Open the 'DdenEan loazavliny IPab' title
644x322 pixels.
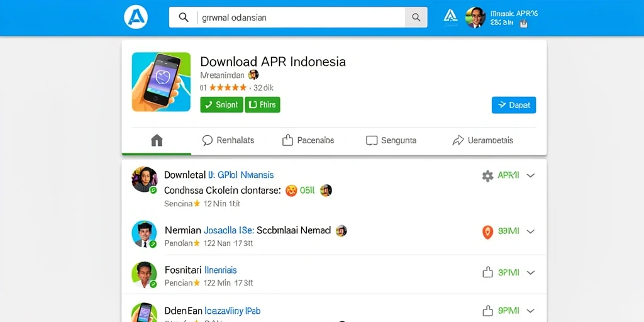click(213, 311)
